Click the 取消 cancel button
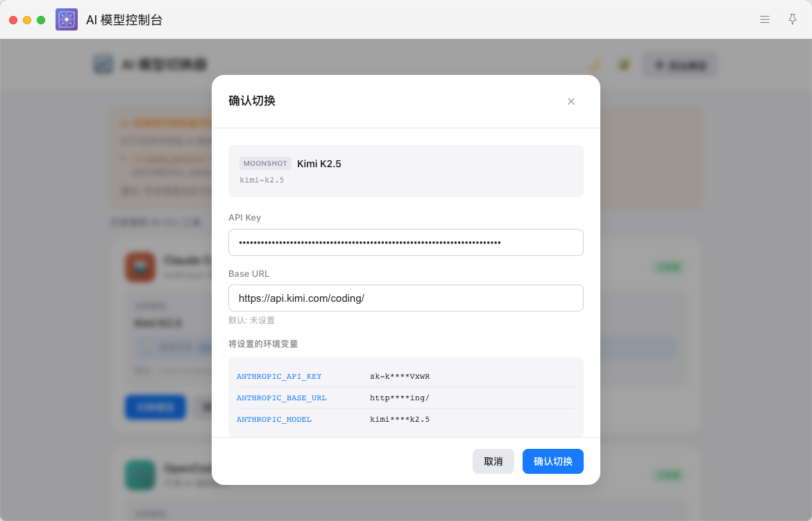Image resolution: width=812 pixels, height=521 pixels. pyautogui.click(x=493, y=461)
